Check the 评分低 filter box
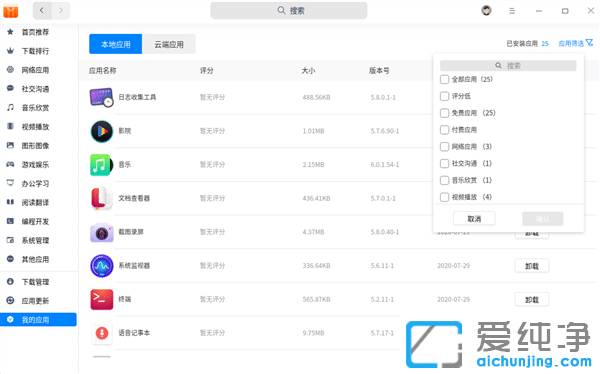Screen dimensions: 600x374 click(444, 96)
